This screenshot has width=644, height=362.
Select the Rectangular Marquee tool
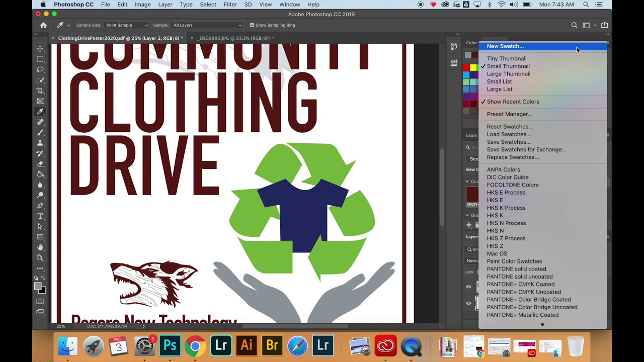(x=40, y=59)
